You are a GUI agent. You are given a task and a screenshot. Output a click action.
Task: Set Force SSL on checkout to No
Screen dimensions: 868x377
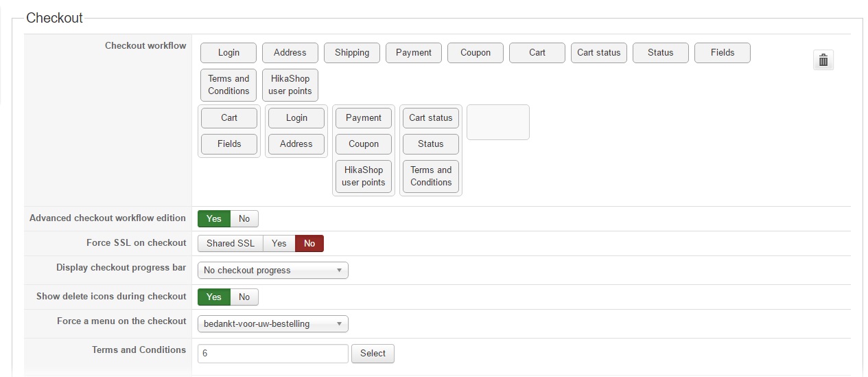point(309,243)
